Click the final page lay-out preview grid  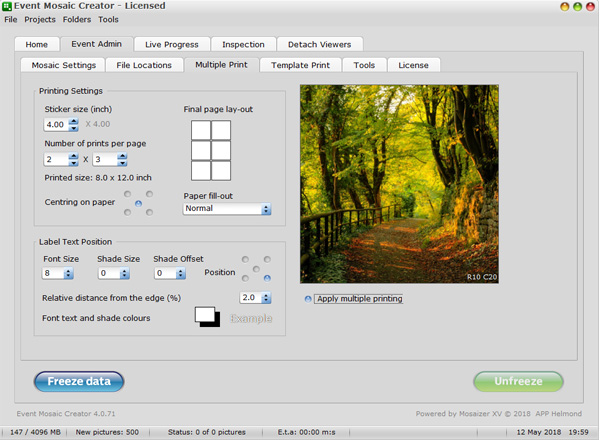[211, 150]
